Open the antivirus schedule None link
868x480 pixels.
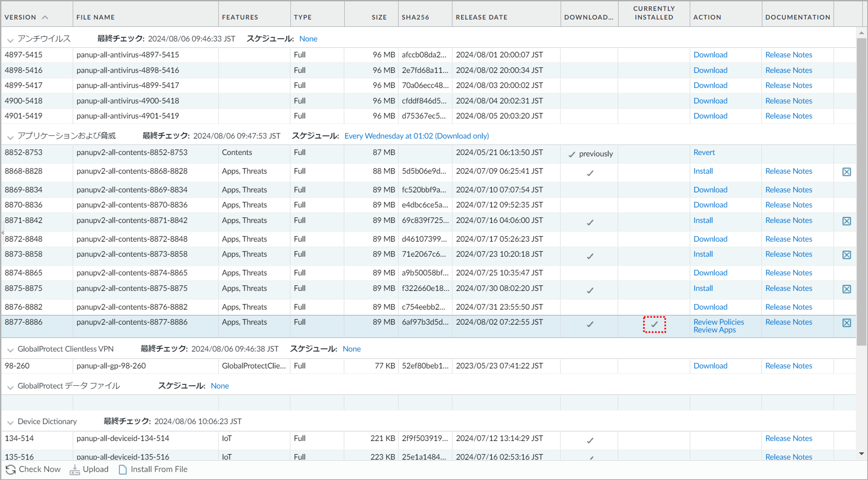308,39
